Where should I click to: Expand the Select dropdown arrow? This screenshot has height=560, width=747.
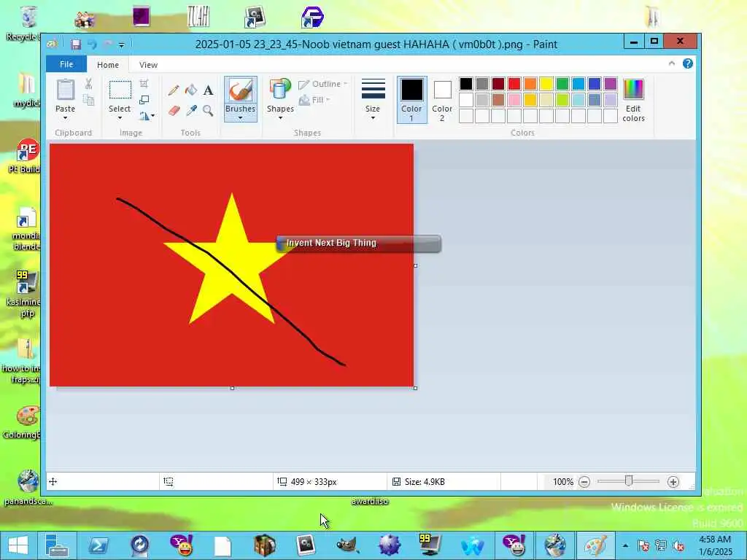(x=120, y=118)
